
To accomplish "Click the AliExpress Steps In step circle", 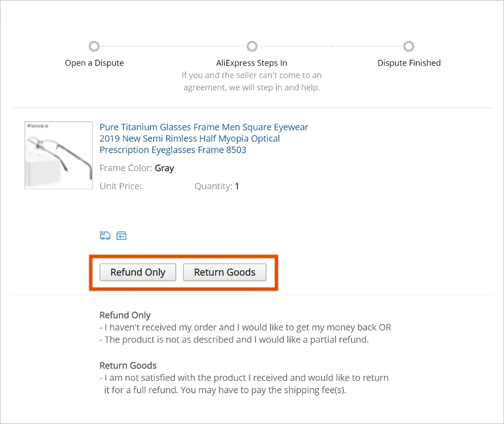I will tap(252, 46).
